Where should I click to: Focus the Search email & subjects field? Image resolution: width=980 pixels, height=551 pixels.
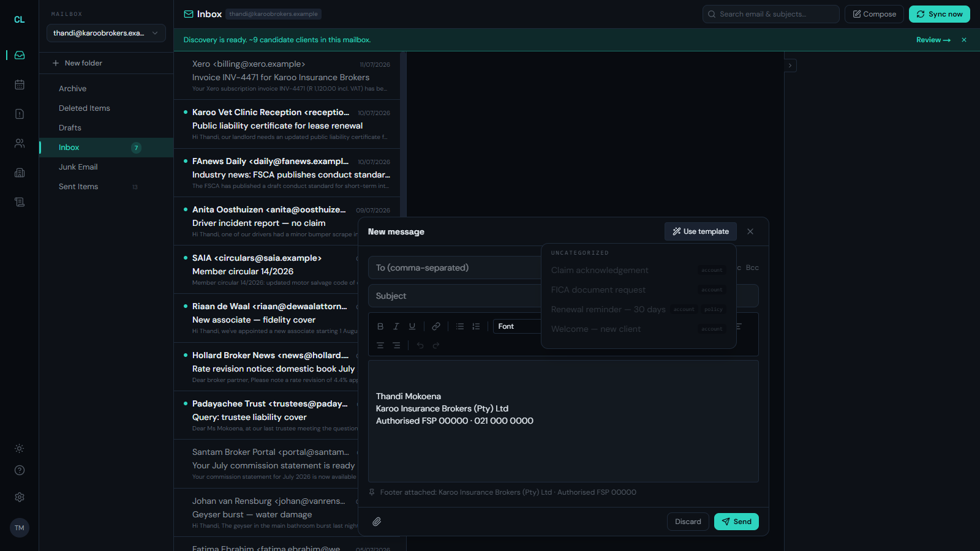click(x=771, y=14)
